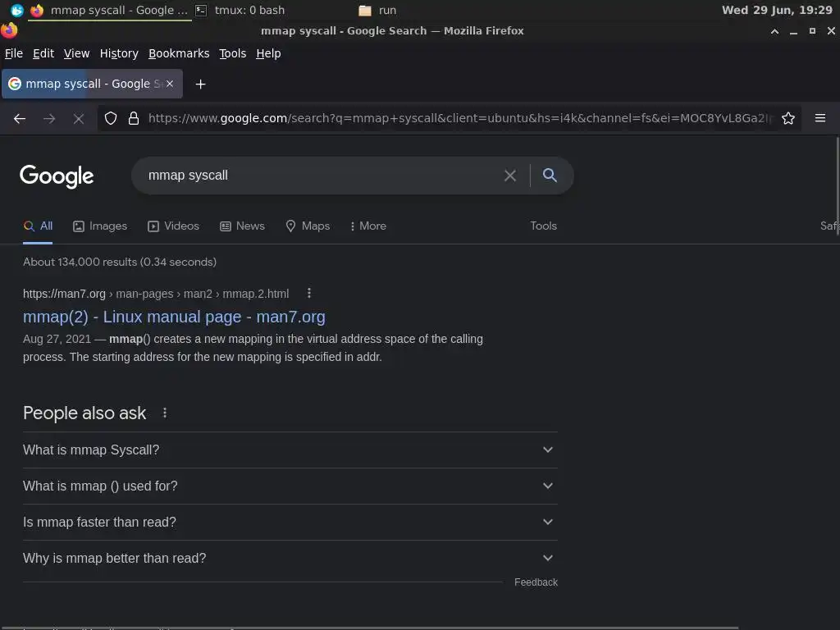Click the magnifying glass search button

tap(550, 175)
